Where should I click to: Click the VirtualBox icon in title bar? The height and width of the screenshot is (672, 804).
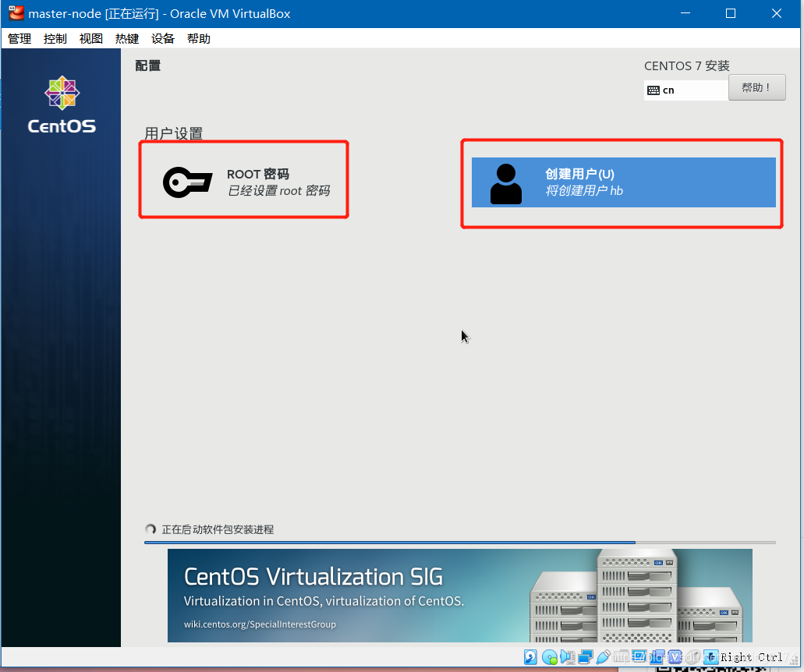pyautogui.click(x=16, y=12)
